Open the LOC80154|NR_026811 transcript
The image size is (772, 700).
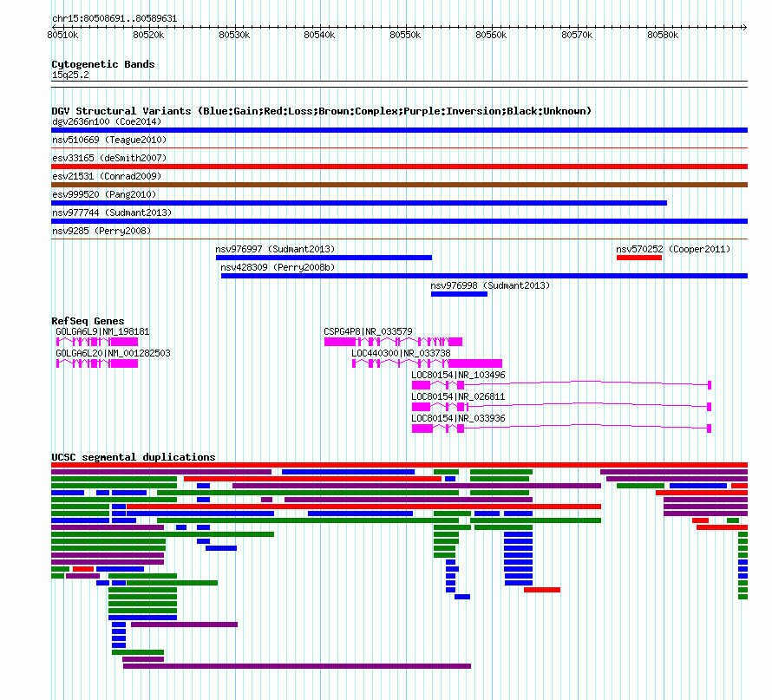tap(562, 407)
